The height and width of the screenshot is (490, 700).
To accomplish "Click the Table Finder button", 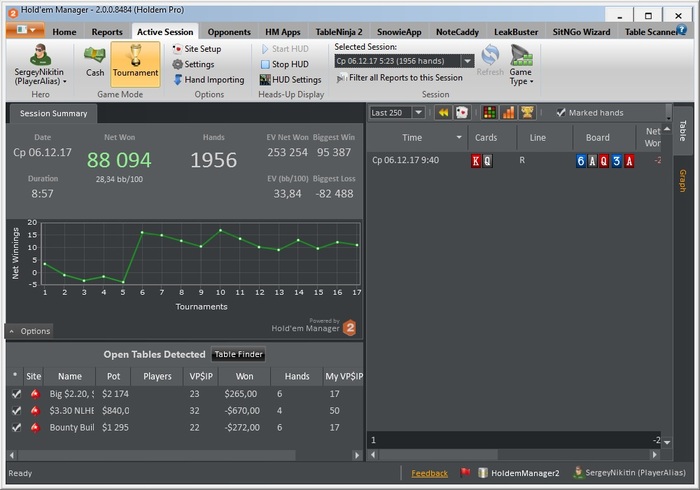I will [x=238, y=354].
